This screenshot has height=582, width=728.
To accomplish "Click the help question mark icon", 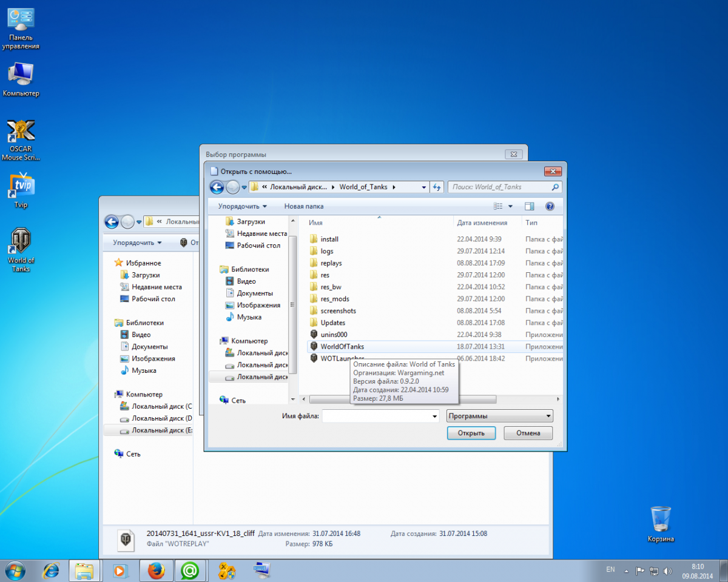I will [x=550, y=206].
